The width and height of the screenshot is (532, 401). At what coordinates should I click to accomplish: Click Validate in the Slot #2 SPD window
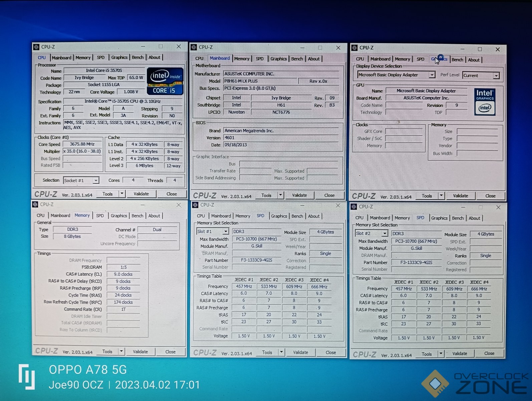pyautogui.click(x=460, y=354)
